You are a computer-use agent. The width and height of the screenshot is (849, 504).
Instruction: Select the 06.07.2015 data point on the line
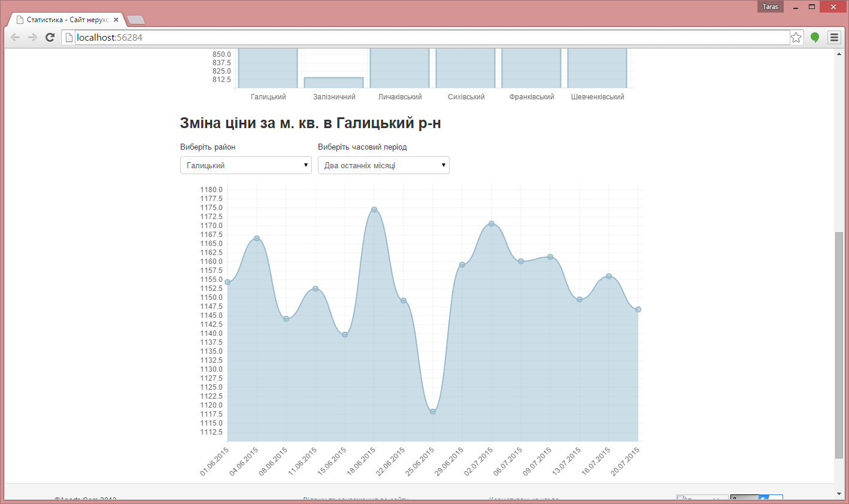click(x=521, y=261)
